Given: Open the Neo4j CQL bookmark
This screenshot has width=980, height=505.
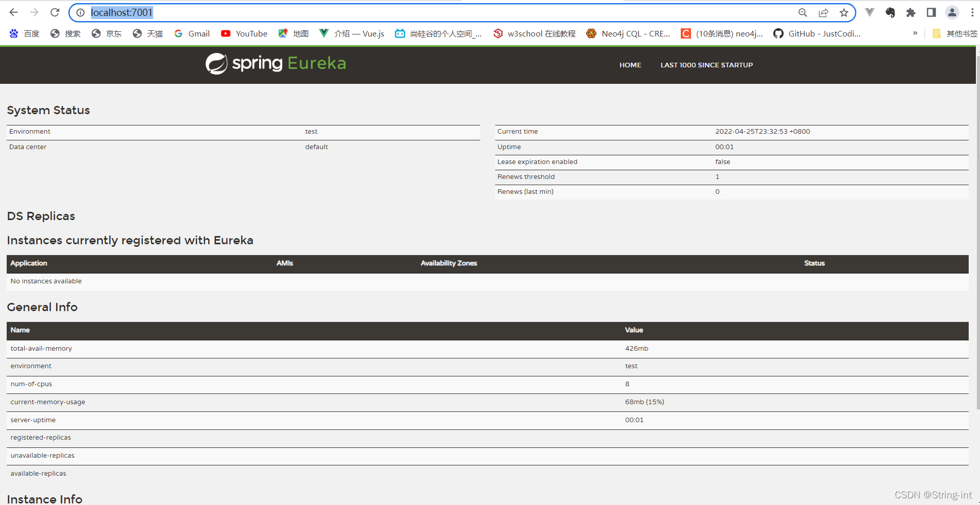Looking at the screenshot, I should tap(628, 33).
